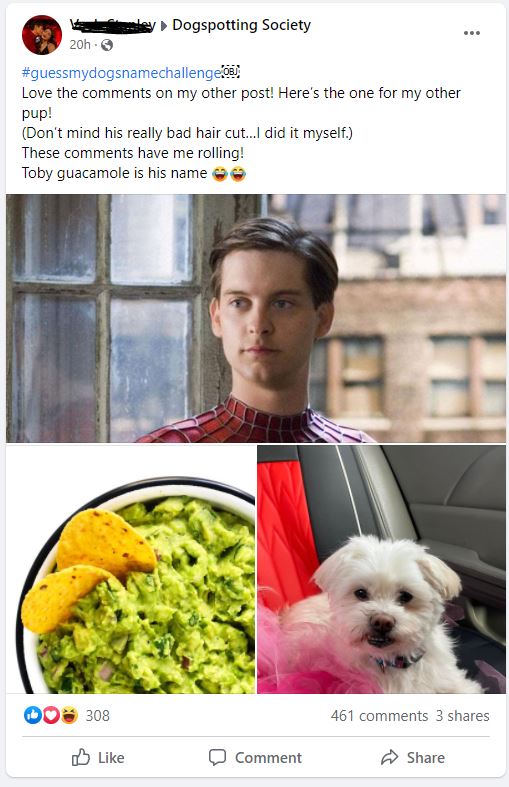The height and width of the screenshot is (787, 509).
Task: Click the poster's profile picture
Action: (42, 35)
